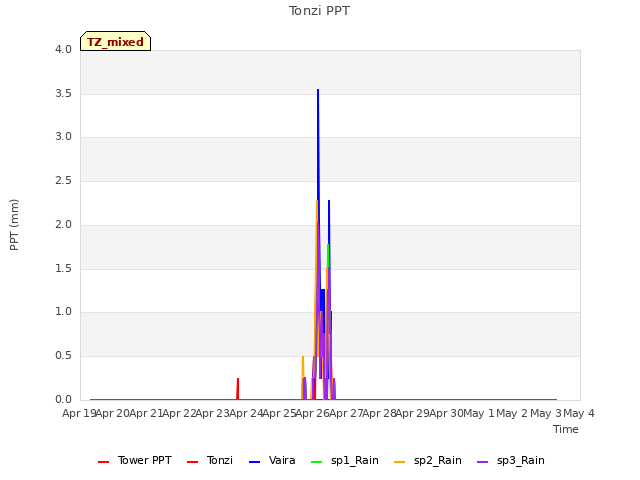The height and width of the screenshot is (480, 640).
Task: Click the 2.0 y-axis tick label
Action: (63, 224)
